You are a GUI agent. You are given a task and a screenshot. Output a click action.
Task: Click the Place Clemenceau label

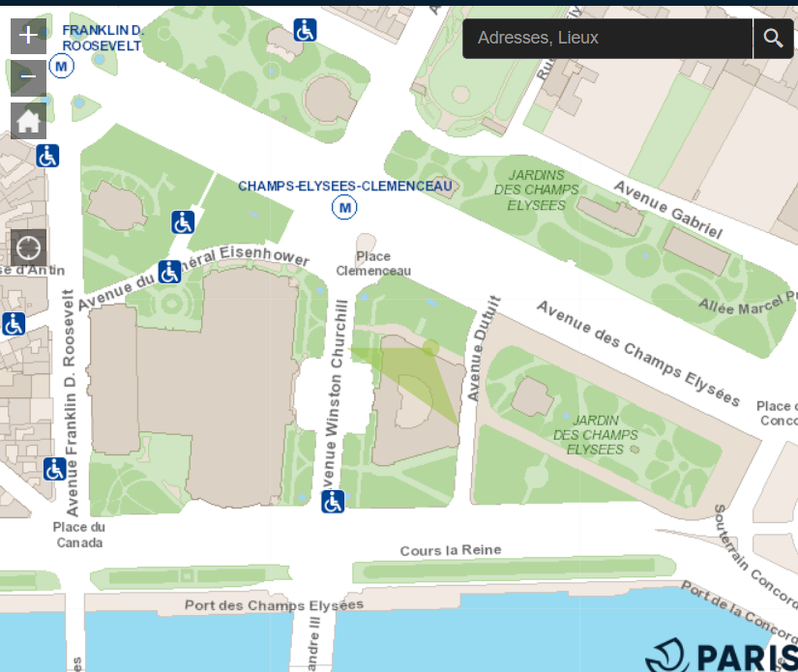point(373,263)
